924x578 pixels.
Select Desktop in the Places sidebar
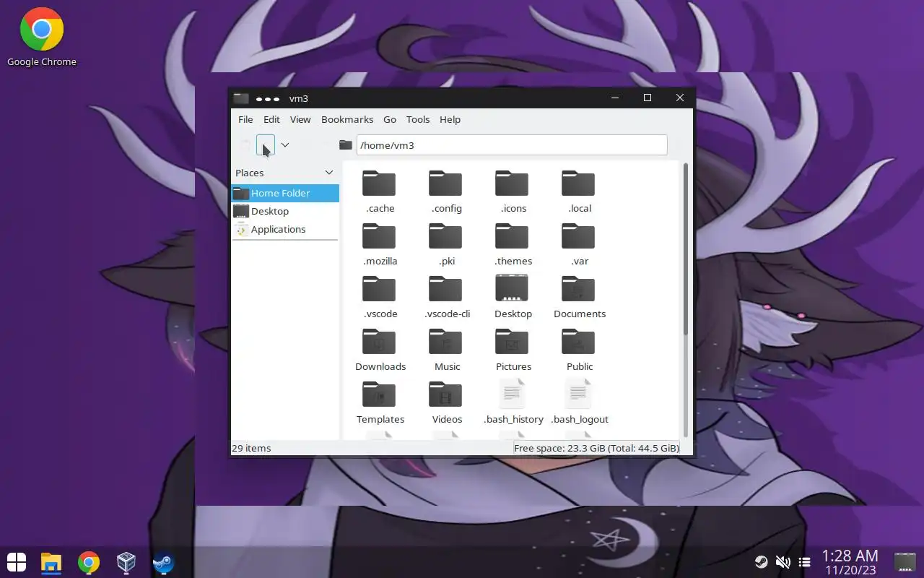(x=285, y=211)
